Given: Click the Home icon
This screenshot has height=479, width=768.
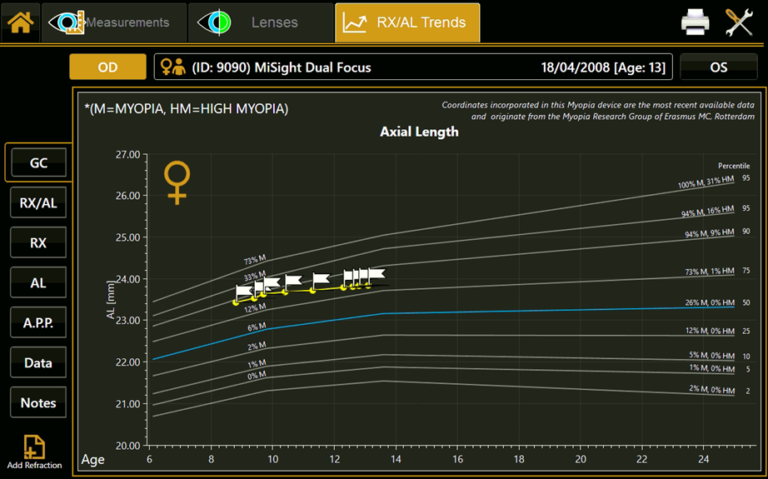Looking at the screenshot, I should 21,22.
